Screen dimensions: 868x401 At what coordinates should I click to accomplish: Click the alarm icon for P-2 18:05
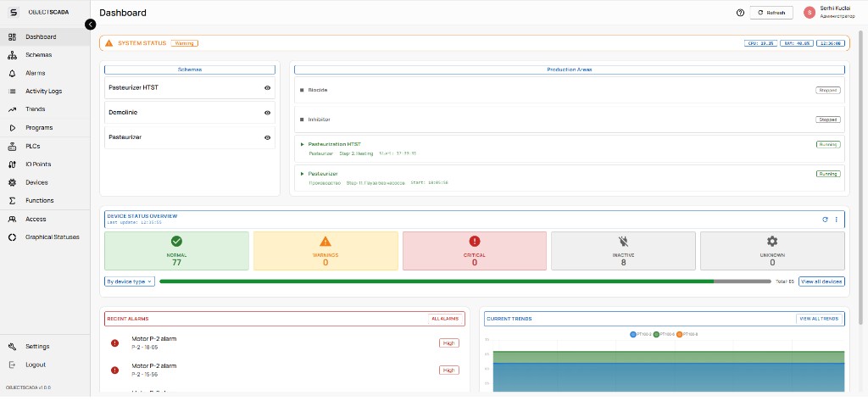114,343
